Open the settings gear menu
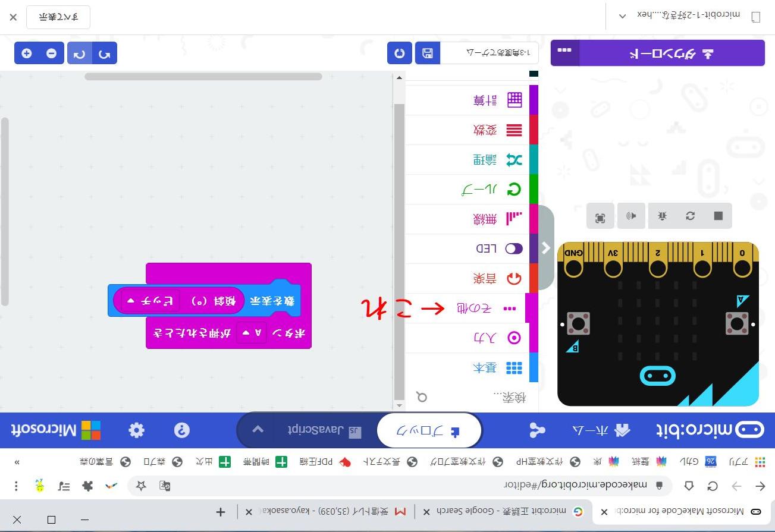This screenshot has height=532, width=775. (x=137, y=430)
